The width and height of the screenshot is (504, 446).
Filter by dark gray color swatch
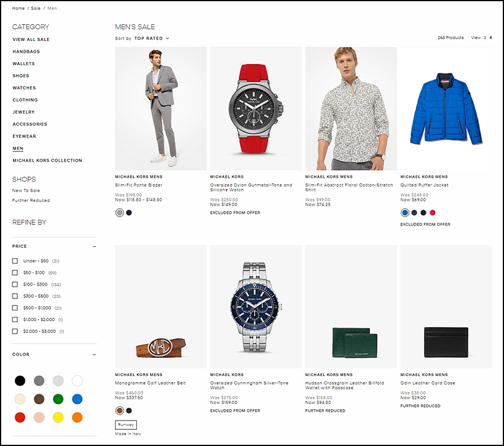(x=39, y=381)
